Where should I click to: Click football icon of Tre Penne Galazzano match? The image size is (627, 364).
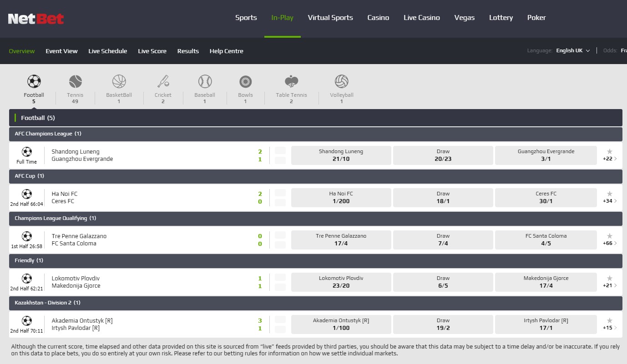pos(27,236)
